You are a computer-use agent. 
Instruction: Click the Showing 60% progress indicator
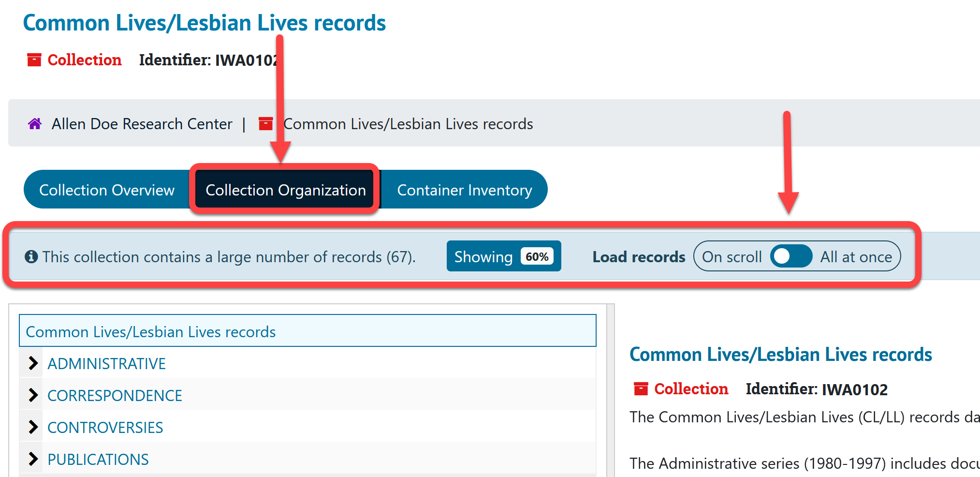503,256
